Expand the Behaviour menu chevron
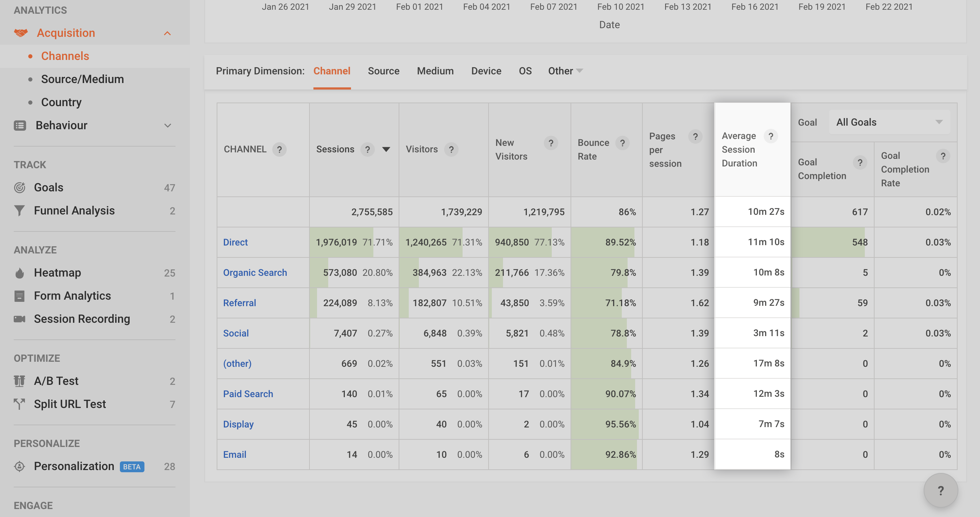980x517 pixels. click(x=168, y=126)
